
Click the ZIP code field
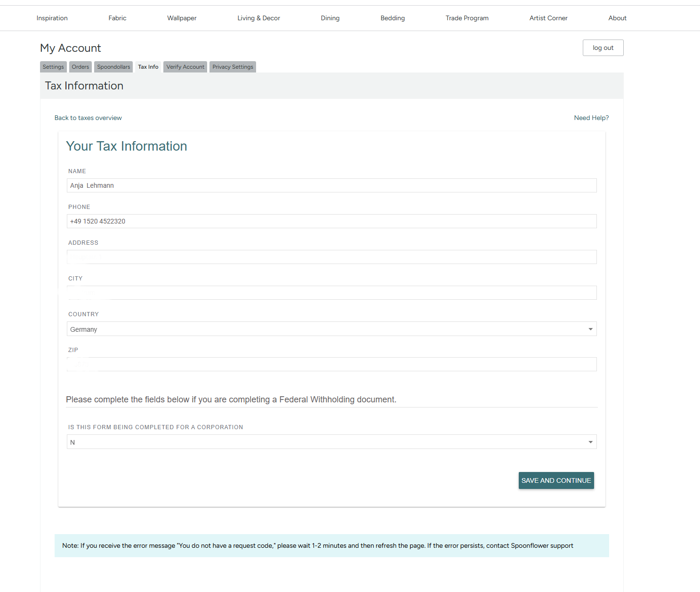click(331, 364)
